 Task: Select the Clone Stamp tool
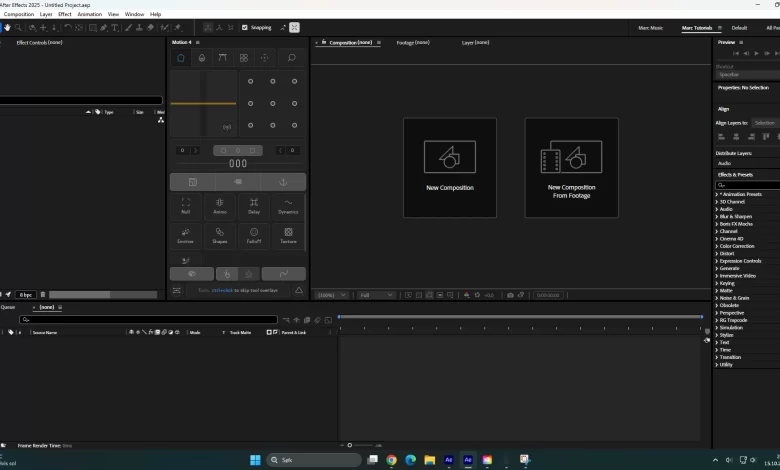click(x=139, y=28)
